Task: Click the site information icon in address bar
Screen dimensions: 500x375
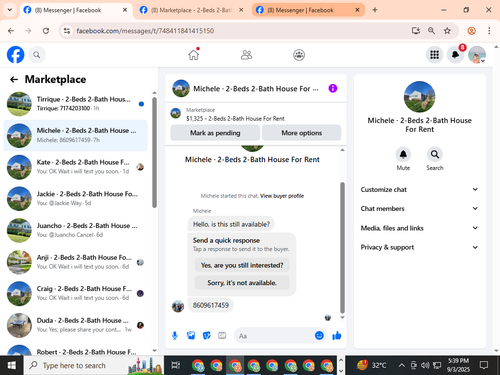Action: coord(67,31)
